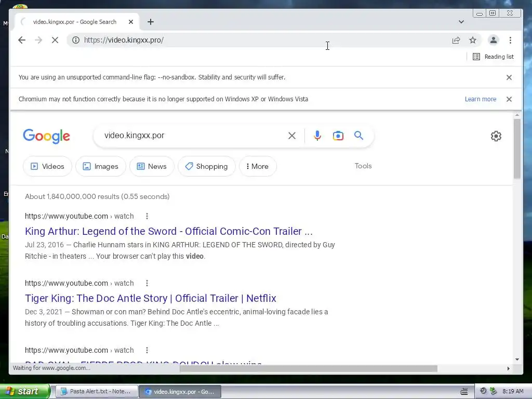The height and width of the screenshot is (399, 532).
Task: Click the forward navigation arrow
Action: (x=38, y=40)
